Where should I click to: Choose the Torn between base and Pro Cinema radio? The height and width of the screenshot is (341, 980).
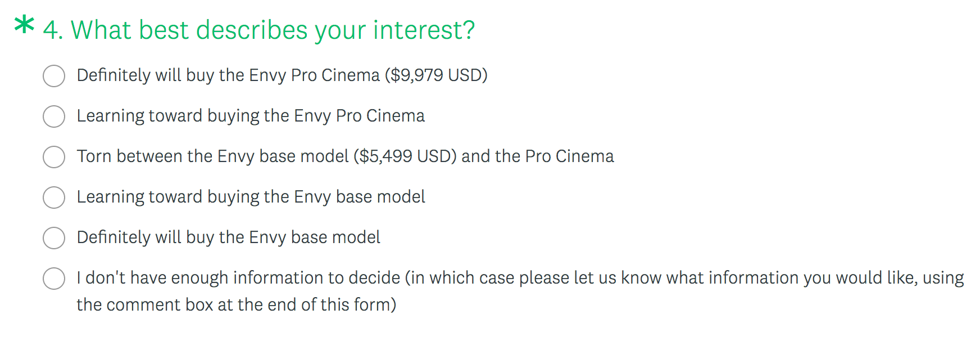(54, 157)
